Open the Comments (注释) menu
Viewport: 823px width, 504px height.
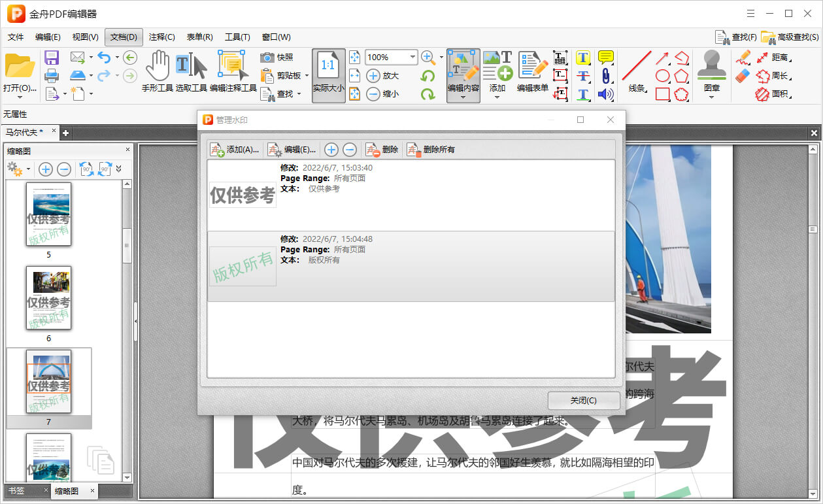pyautogui.click(x=161, y=37)
